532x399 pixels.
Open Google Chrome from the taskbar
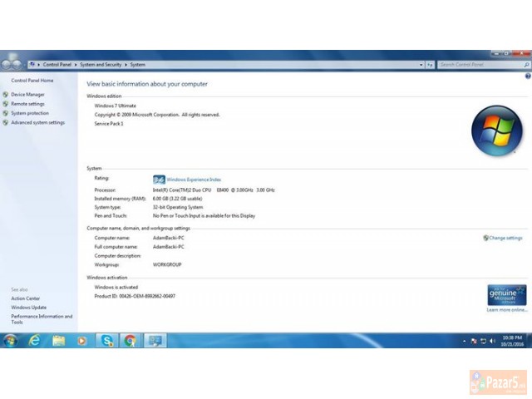[131, 341]
